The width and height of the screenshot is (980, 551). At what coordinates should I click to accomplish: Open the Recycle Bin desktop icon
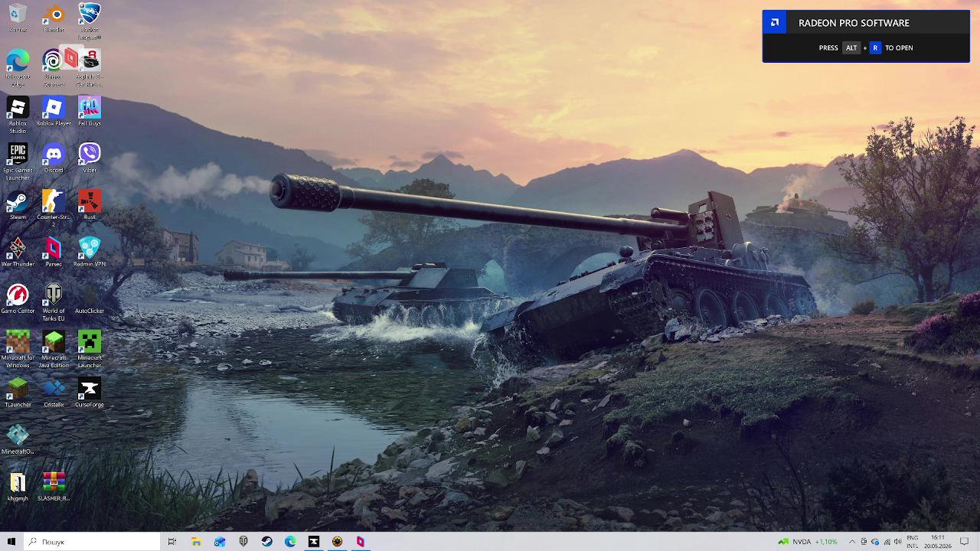click(18, 18)
